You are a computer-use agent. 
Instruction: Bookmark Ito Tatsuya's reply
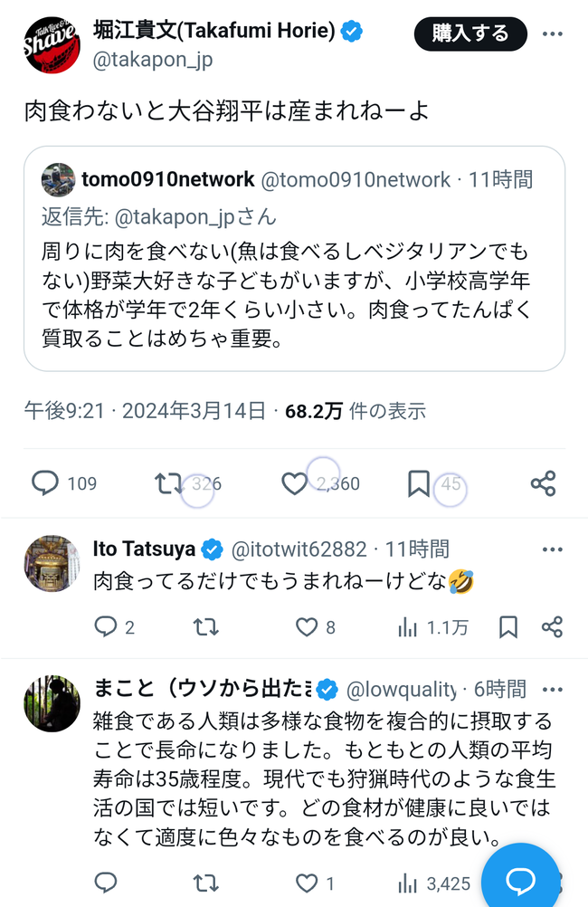tap(508, 626)
